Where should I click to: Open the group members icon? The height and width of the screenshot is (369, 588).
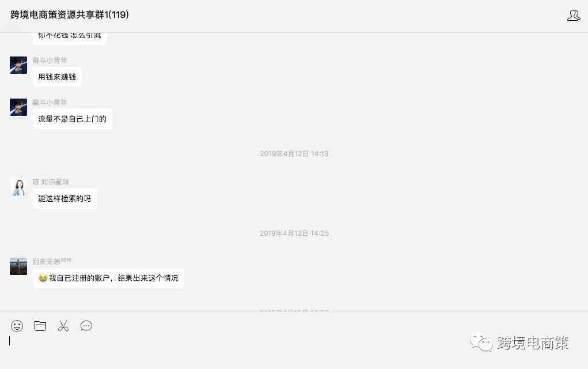(574, 16)
